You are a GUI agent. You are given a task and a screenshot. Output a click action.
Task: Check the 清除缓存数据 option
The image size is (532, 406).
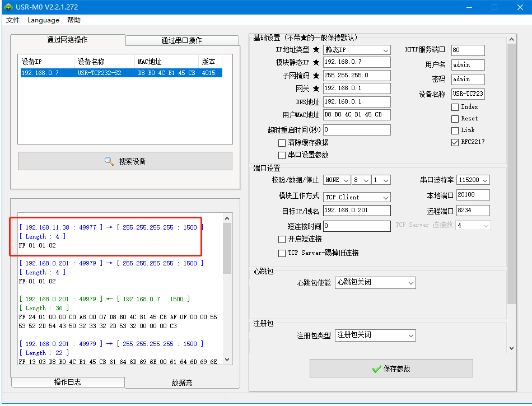[x=282, y=143]
